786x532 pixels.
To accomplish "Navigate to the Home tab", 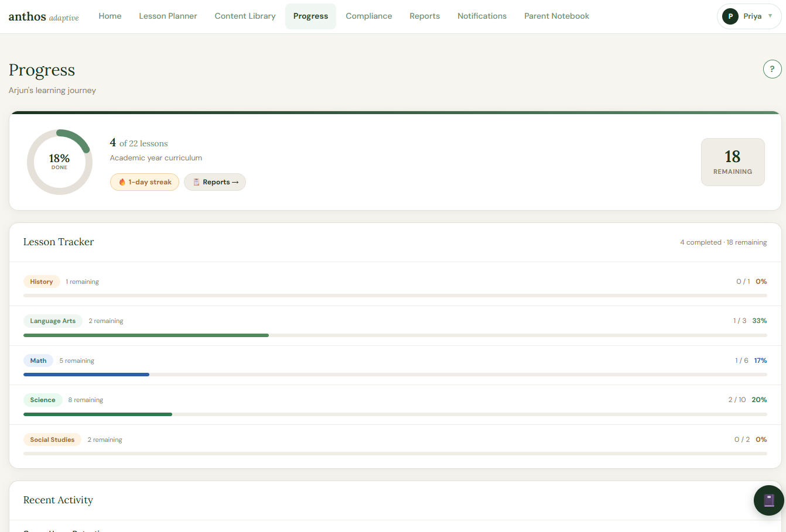I will (x=110, y=16).
